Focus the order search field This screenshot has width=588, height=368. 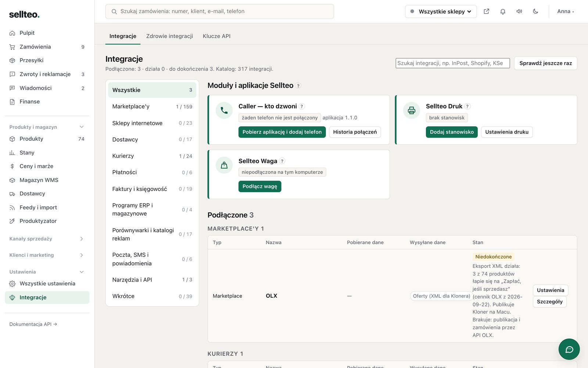[219, 11]
